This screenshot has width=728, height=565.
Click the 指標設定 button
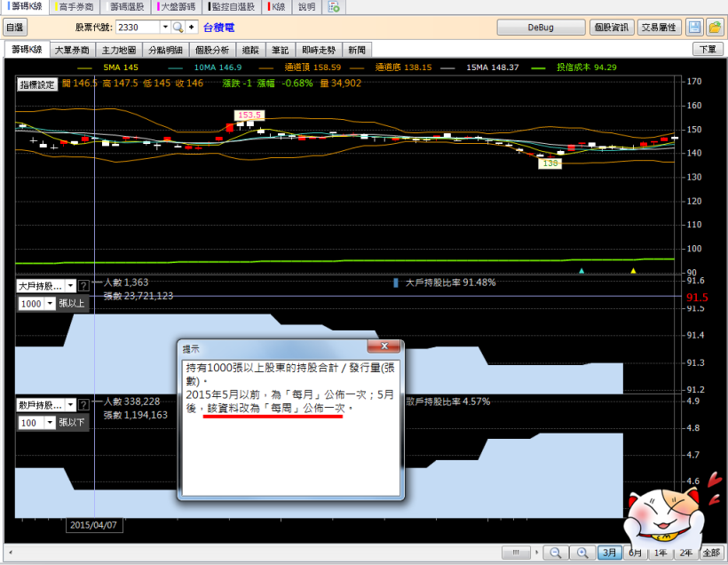36,84
